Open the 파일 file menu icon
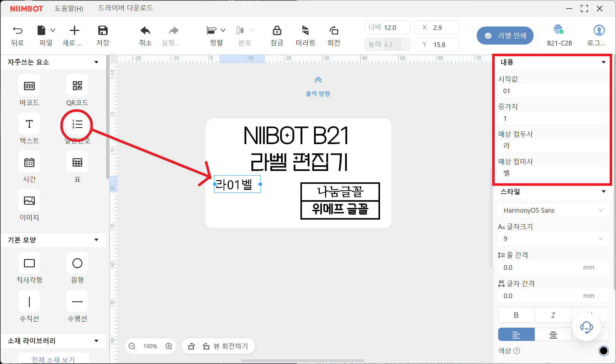 point(41,30)
